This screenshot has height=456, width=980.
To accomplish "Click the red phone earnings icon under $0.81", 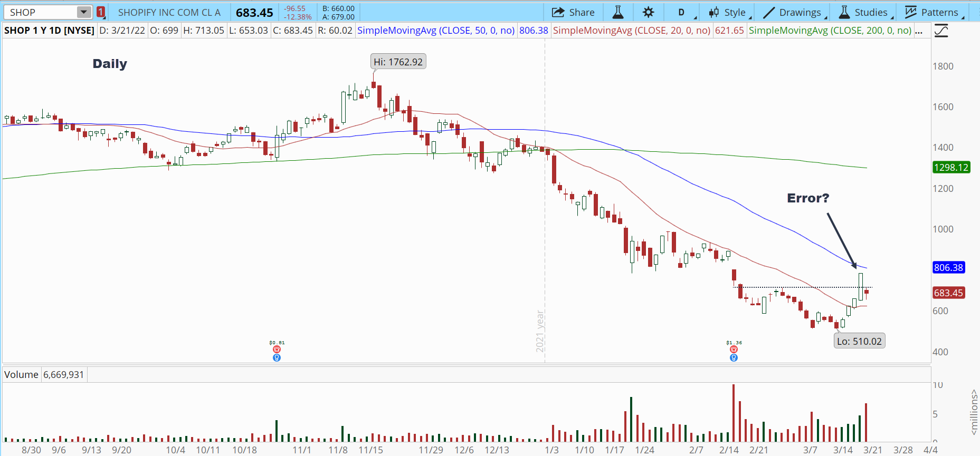I will coord(277,350).
